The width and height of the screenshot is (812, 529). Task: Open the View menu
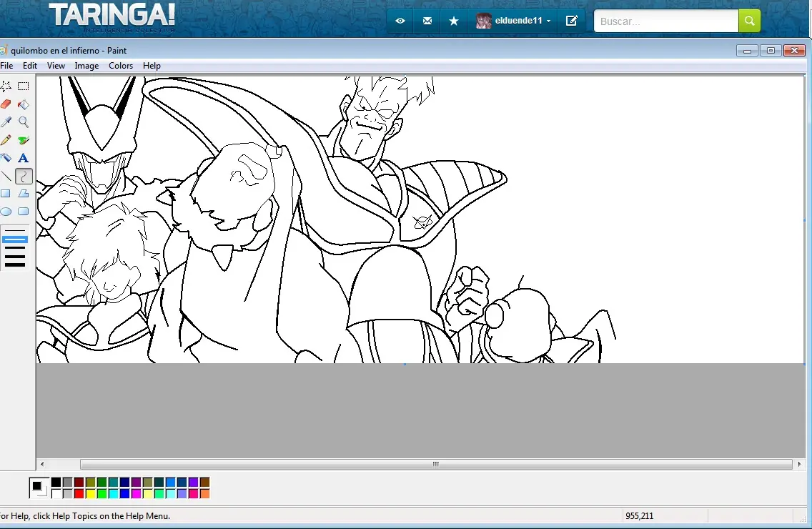point(56,66)
